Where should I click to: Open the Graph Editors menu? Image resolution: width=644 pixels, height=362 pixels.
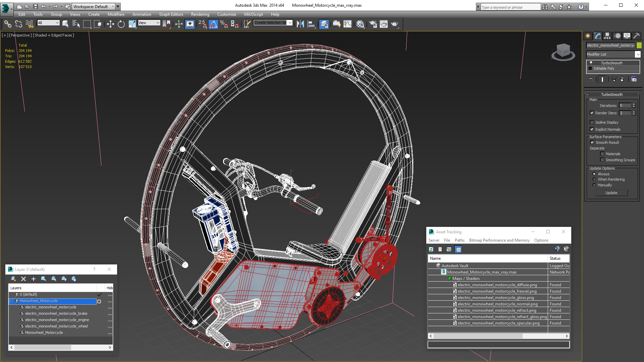coord(171,14)
